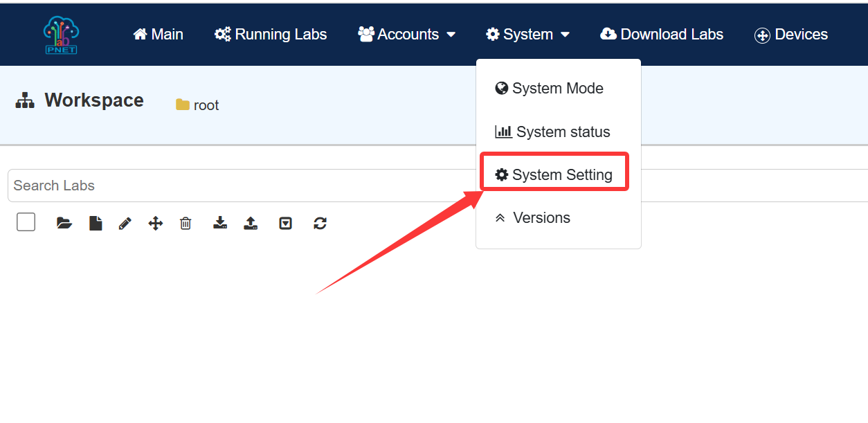This screenshot has height=423, width=868.
Task: Click the new file icon
Action: (x=96, y=223)
